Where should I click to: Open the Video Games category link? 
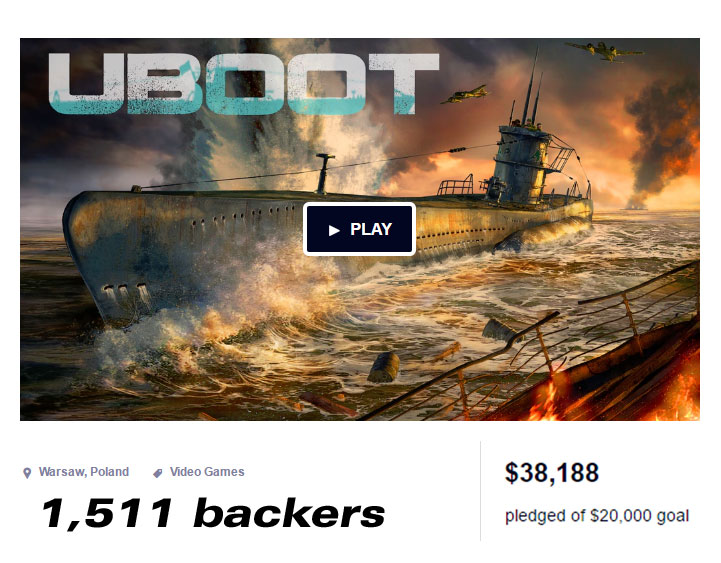[x=207, y=472]
